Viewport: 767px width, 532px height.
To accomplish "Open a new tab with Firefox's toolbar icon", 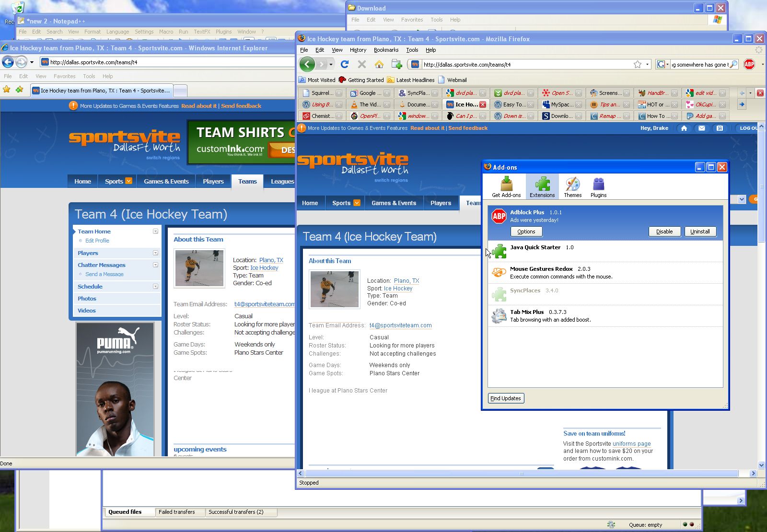I will click(396, 64).
